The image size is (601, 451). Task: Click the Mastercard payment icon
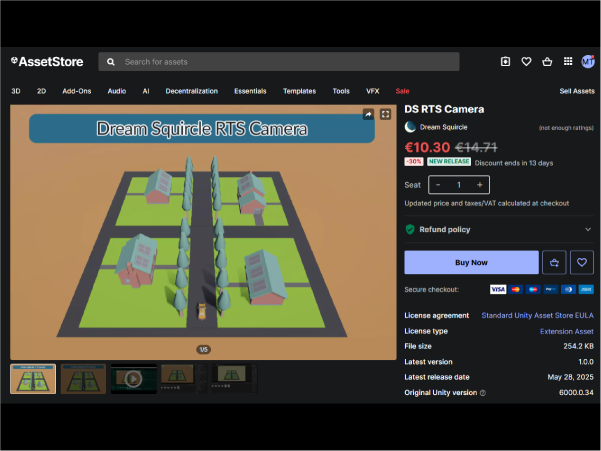tap(516, 289)
